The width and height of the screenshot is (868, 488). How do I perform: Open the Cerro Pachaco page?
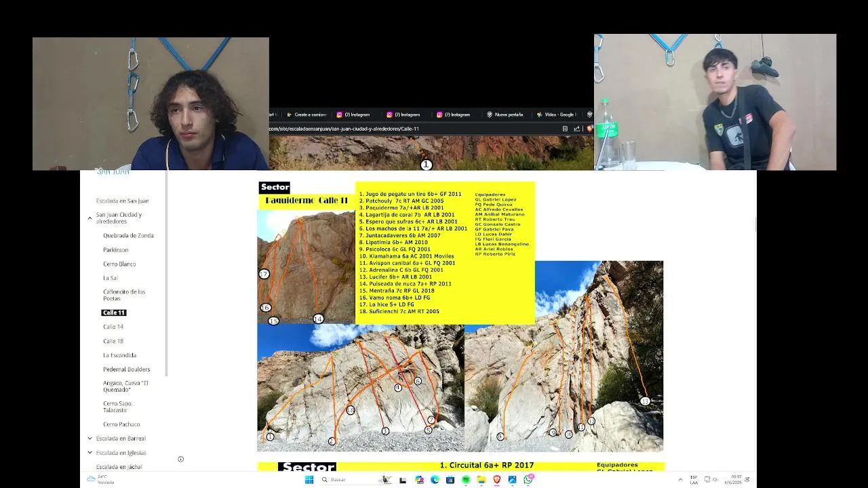121,424
